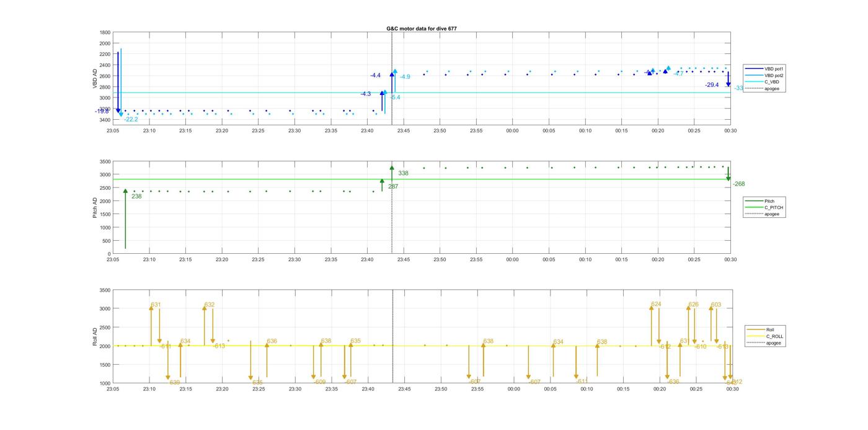
Task: Click the '-22.2' annotation in VBD plot
Action: (x=131, y=119)
